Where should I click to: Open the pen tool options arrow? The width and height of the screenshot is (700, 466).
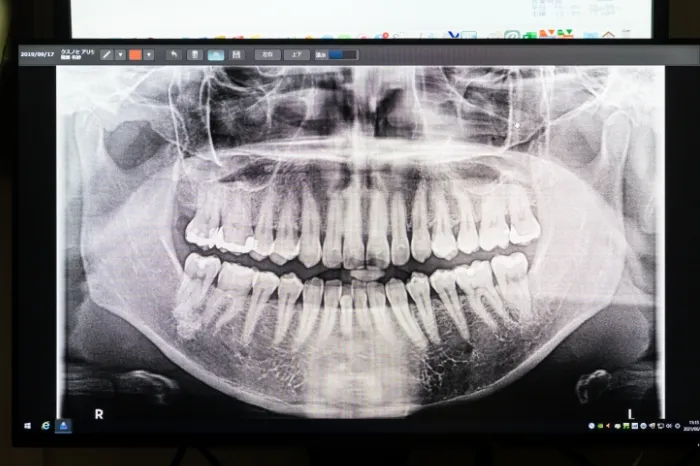pyautogui.click(x=120, y=54)
